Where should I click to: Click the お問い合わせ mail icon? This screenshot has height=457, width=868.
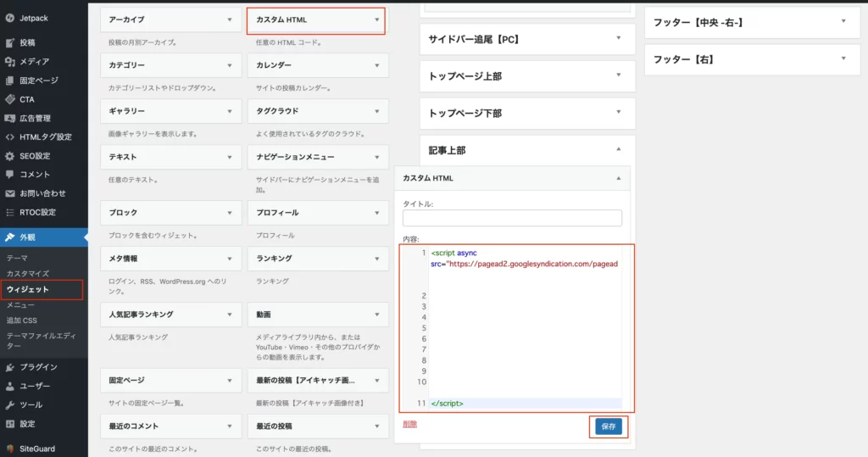point(10,193)
